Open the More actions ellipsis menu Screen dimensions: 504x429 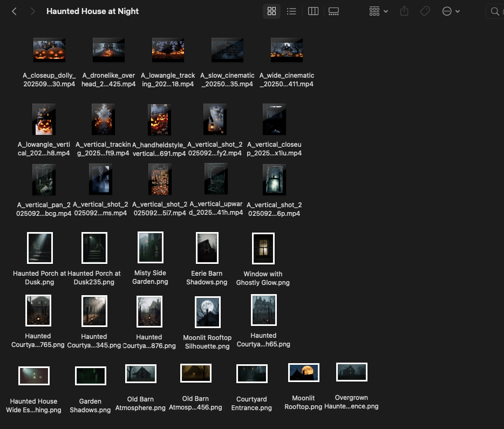pos(451,11)
